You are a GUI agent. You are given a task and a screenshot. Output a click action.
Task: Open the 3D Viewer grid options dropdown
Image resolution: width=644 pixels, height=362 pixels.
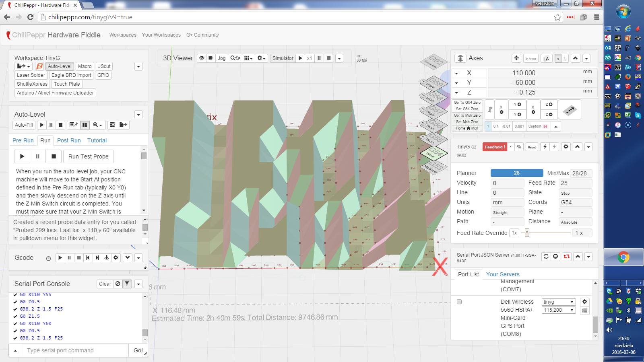(x=248, y=58)
